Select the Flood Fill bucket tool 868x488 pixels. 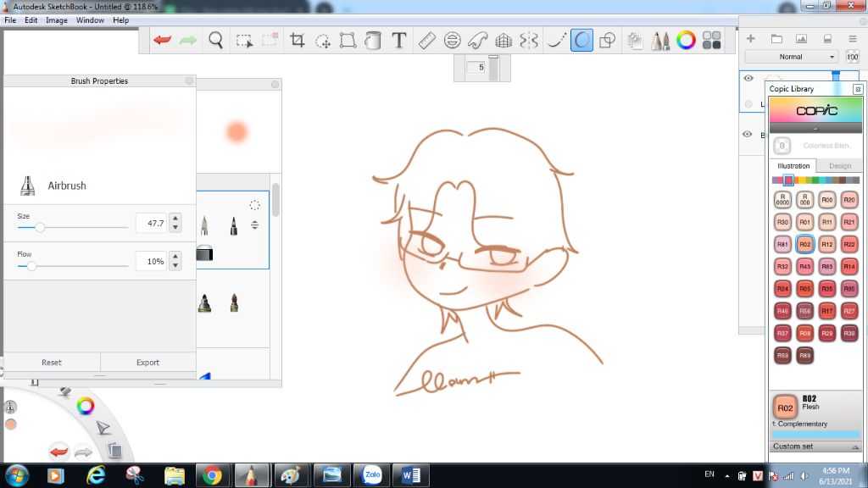tap(373, 41)
